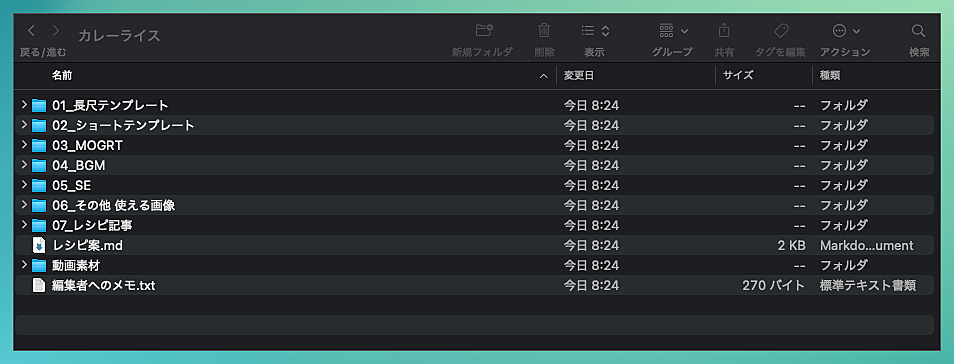Select the name 06_その他 使える画像
Viewport: 954px width, 364px height.
(114, 205)
